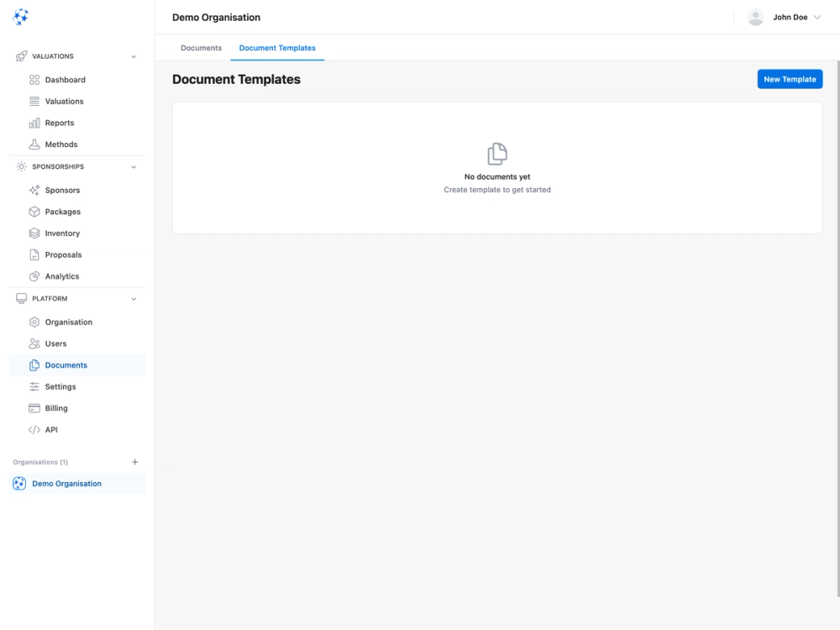The image size is (840, 630).
Task: Open Reports via its bar chart icon
Action: (x=33, y=122)
